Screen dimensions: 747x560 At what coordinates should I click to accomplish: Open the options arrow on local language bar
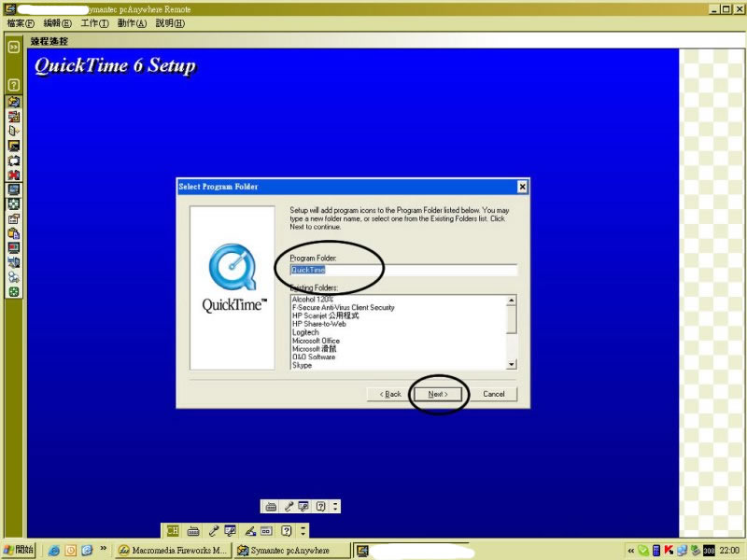303,530
